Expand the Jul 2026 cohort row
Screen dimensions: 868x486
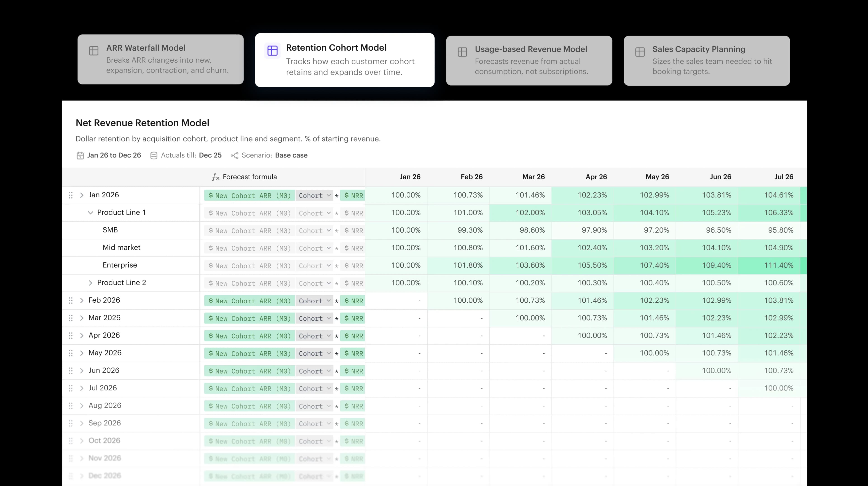tap(82, 388)
